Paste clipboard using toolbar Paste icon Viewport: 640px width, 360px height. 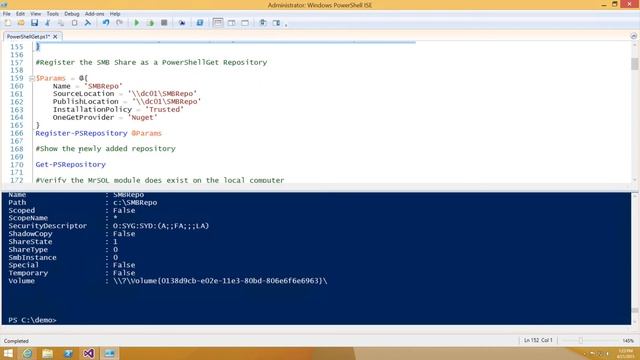click(x=74, y=23)
